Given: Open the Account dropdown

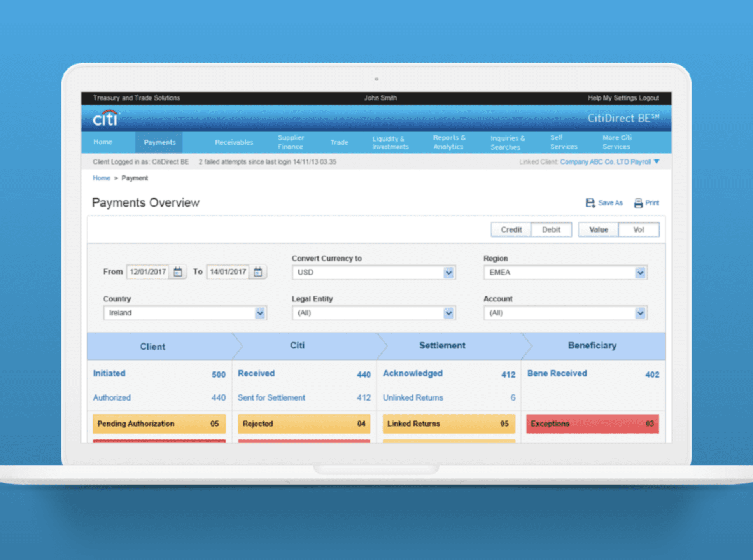Looking at the screenshot, I should (x=565, y=313).
